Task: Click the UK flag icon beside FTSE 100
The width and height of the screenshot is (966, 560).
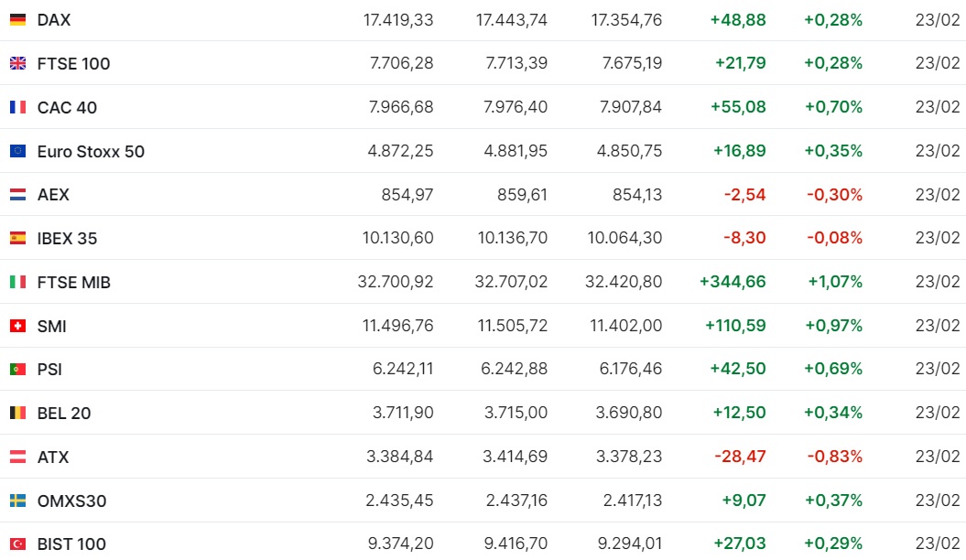Action: (x=17, y=63)
